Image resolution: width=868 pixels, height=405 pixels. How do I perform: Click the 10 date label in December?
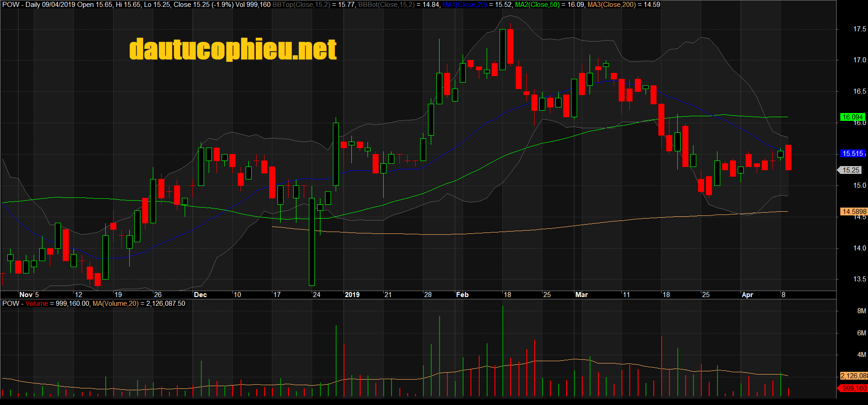[x=237, y=295]
